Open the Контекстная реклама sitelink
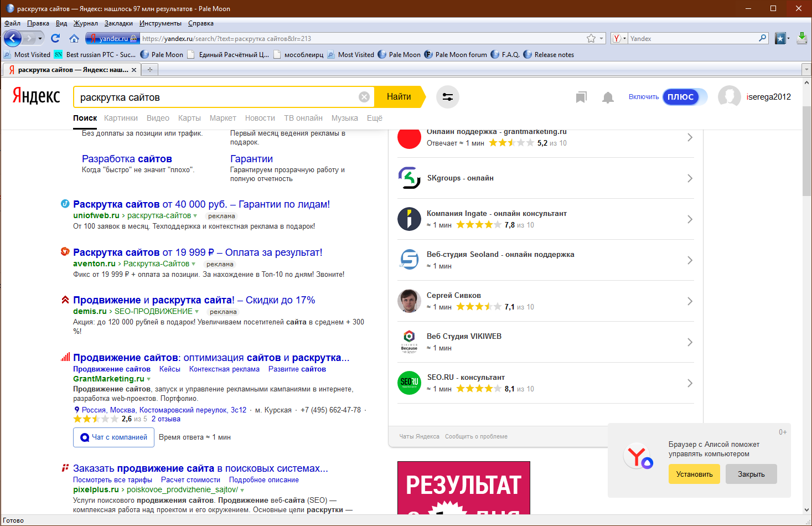Screen dimensions: 812x526 point(224,369)
